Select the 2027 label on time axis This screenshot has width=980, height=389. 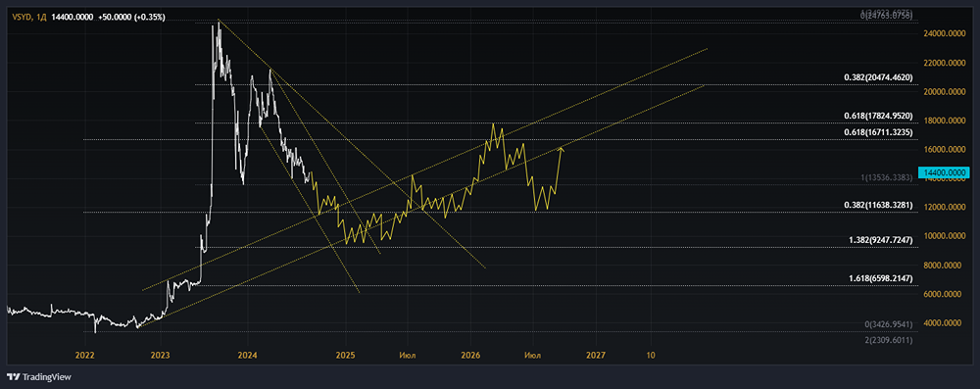point(596,355)
